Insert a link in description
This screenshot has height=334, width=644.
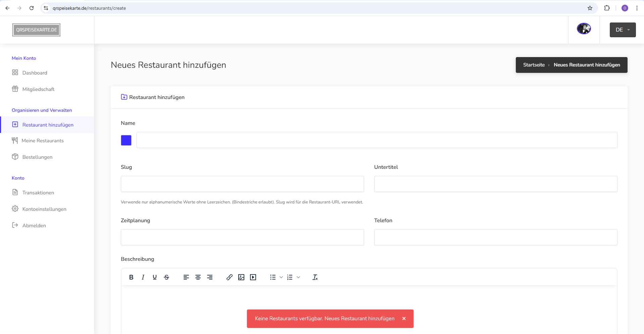pyautogui.click(x=230, y=277)
